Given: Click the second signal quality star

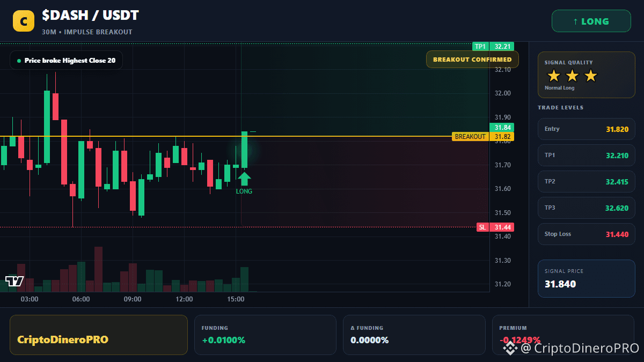Looking at the screenshot, I should (572, 76).
